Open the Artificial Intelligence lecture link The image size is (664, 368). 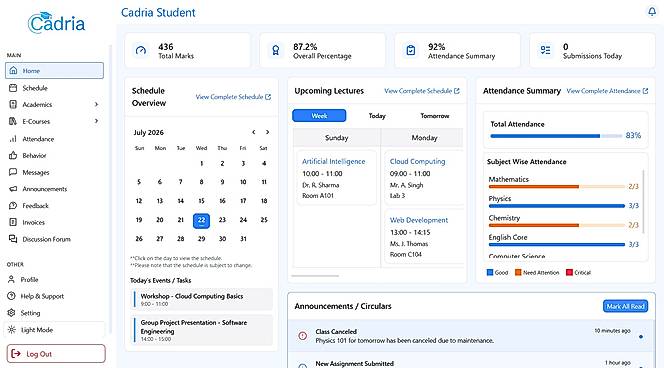coord(333,161)
